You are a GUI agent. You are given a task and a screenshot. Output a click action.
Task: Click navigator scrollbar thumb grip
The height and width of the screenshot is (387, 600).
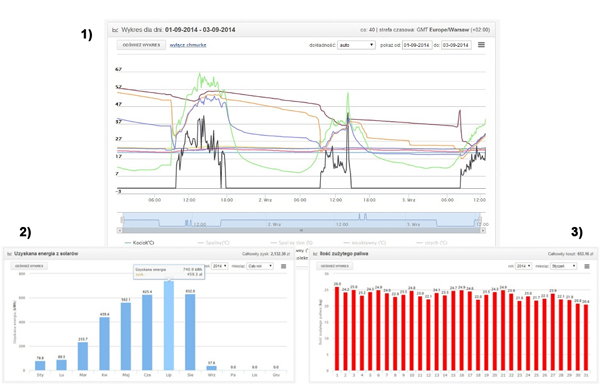tap(301, 230)
